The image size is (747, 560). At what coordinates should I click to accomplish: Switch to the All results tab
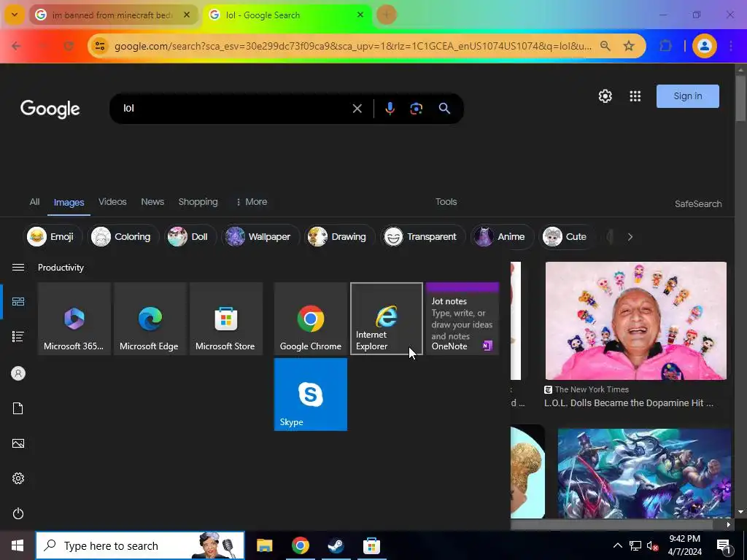point(34,202)
